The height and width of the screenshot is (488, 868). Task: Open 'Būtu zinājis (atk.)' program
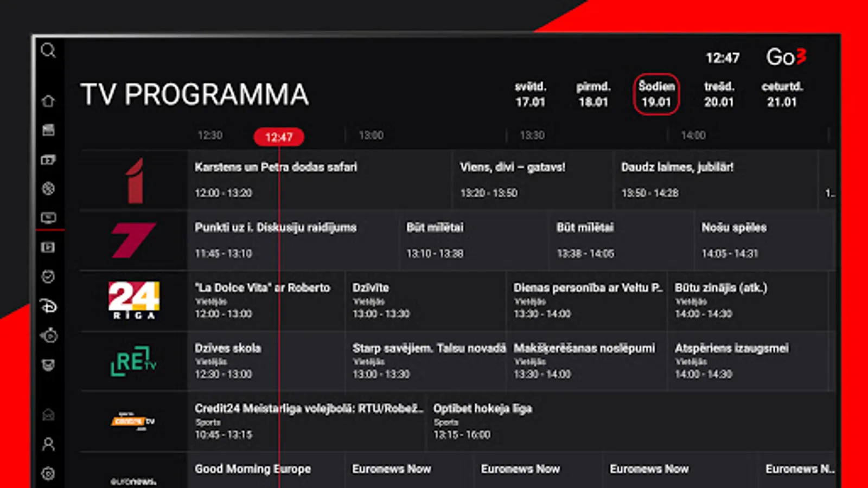pos(748,300)
